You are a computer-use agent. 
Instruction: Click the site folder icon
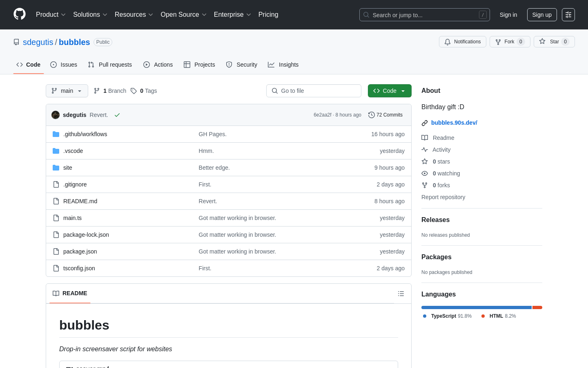click(x=56, y=168)
